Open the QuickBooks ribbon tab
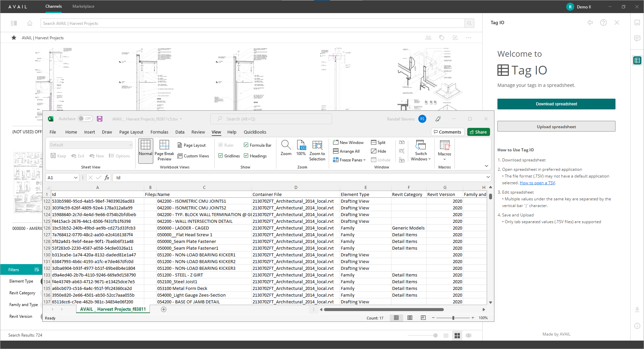This screenshot has height=349, width=644. (255, 132)
